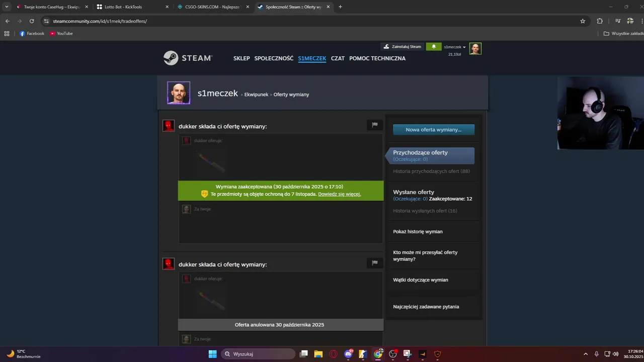Image resolution: width=644 pixels, height=362 pixels.
Task: Open the tab search dropdown arrow
Action: [x=7, y=7]
